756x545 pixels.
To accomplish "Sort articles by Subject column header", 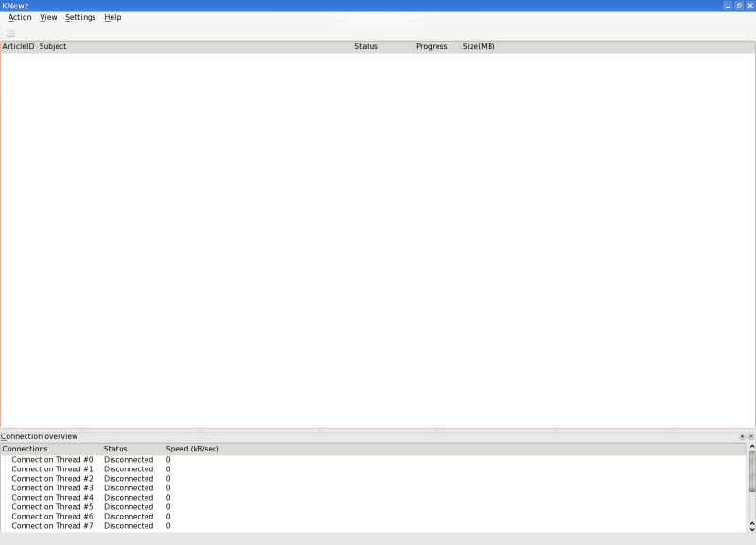I will point(195,46).
